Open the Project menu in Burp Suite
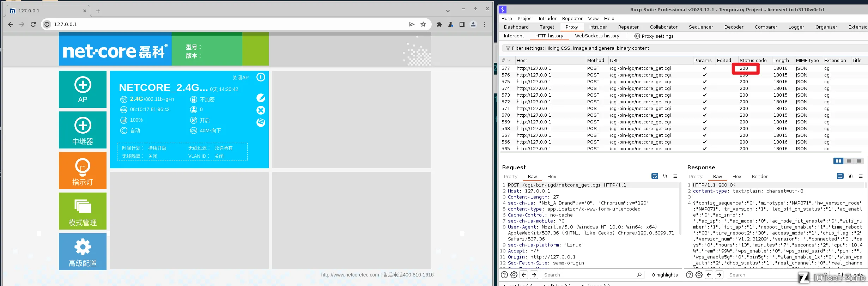 [525, 18]
